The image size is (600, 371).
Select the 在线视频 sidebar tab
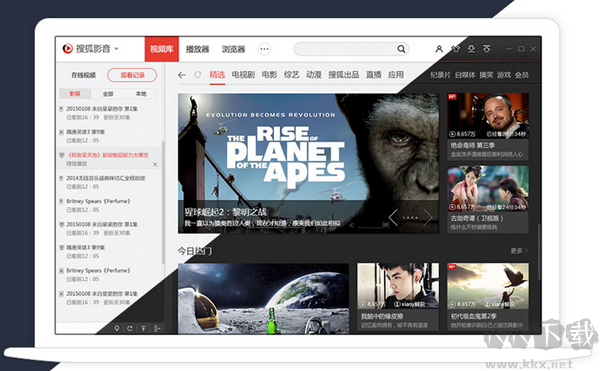(83, 75)
